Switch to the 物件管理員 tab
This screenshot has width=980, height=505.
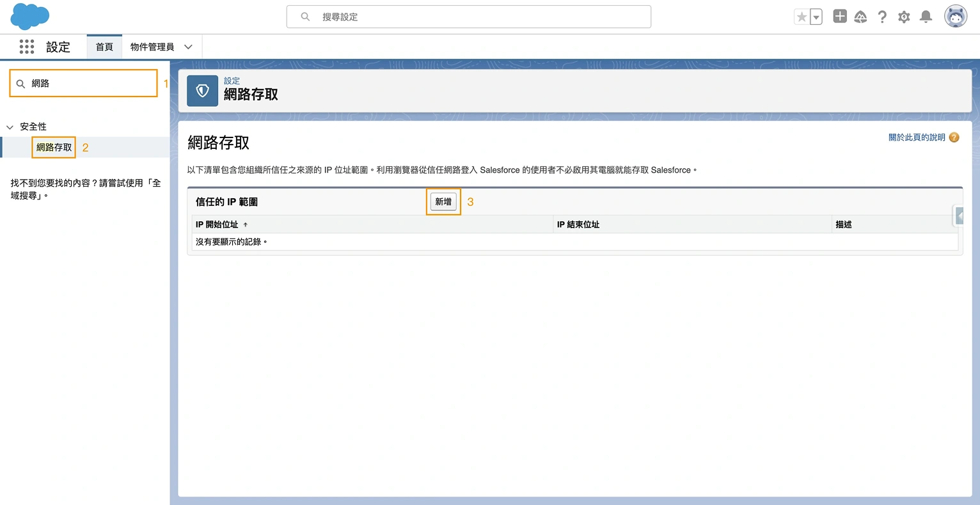[152, 47]
